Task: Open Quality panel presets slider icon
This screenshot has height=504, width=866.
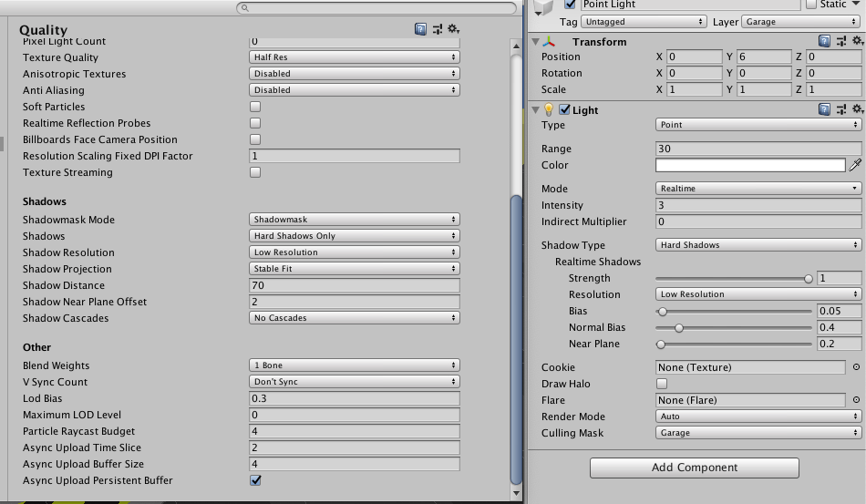Action: pos(438,29)
